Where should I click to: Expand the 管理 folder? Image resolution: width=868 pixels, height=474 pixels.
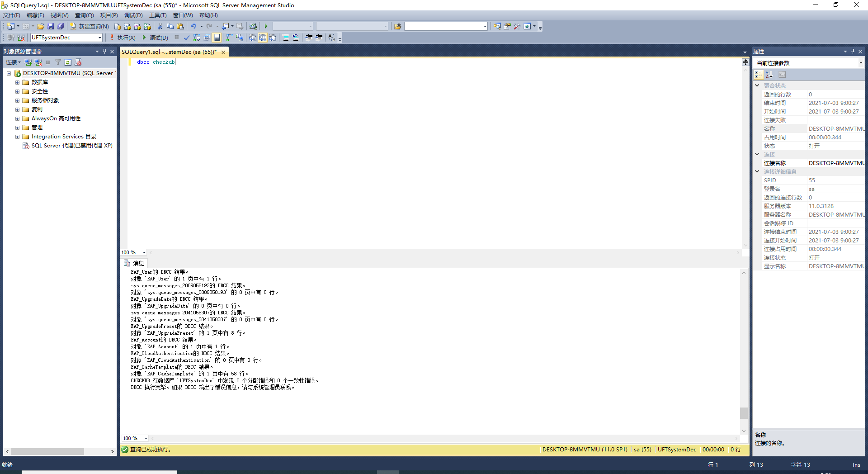point(17,128)
